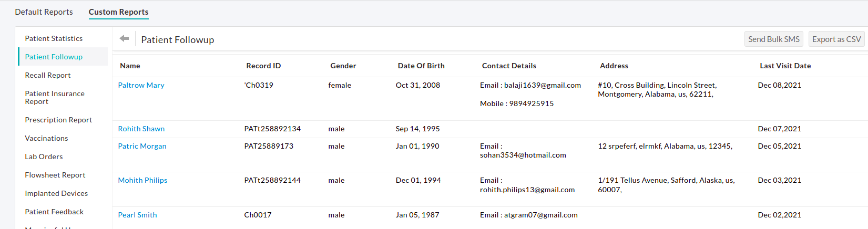Open Implanted Devices report
This screenshot has height=229, width=868.
click(x=56, y=193)
